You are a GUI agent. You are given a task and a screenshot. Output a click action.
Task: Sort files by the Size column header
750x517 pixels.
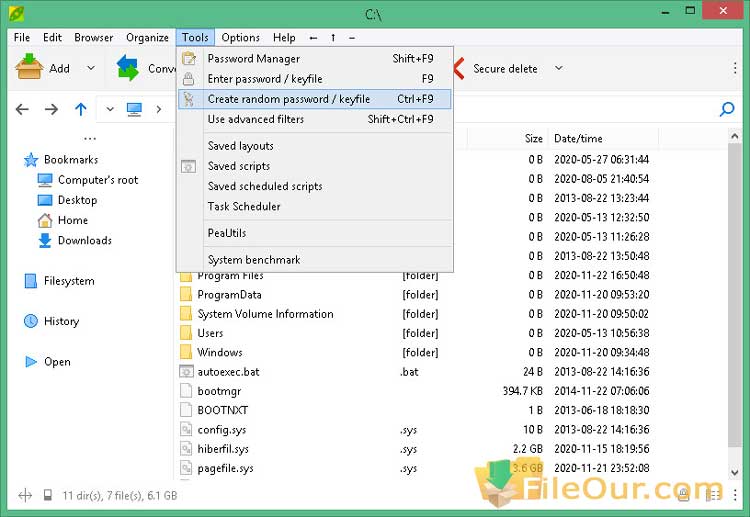(x=533, y=139)
